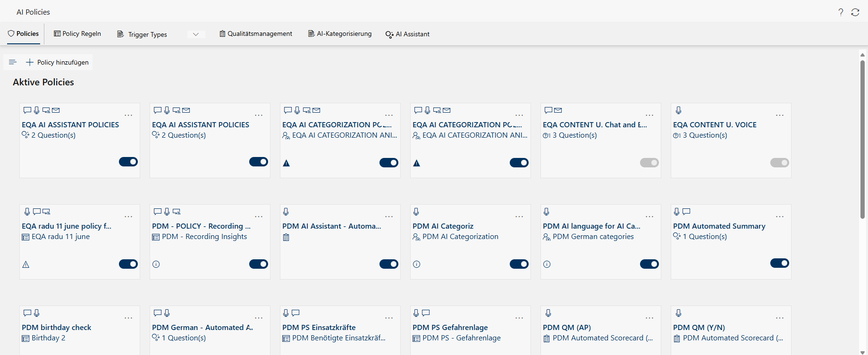Open more options on PDM birthday check card
The image size is (868, 355).
128,318
